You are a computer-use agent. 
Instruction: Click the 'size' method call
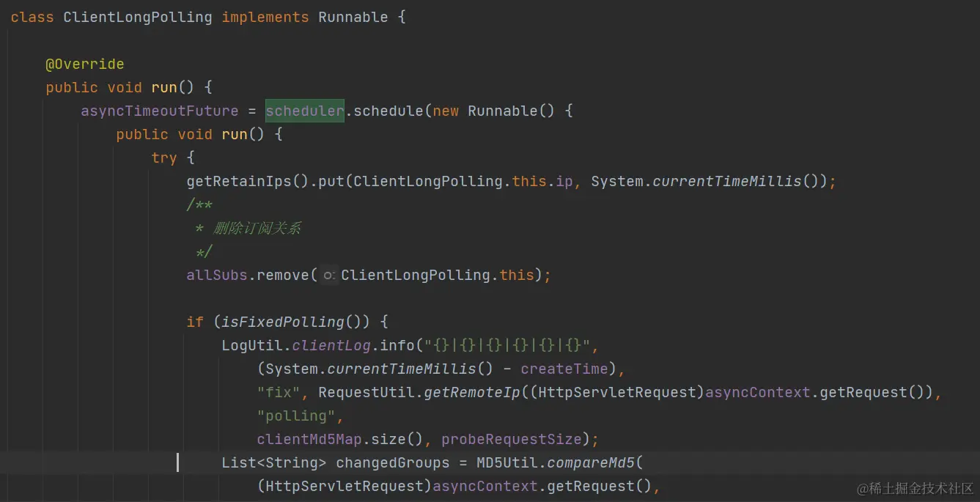388,439
